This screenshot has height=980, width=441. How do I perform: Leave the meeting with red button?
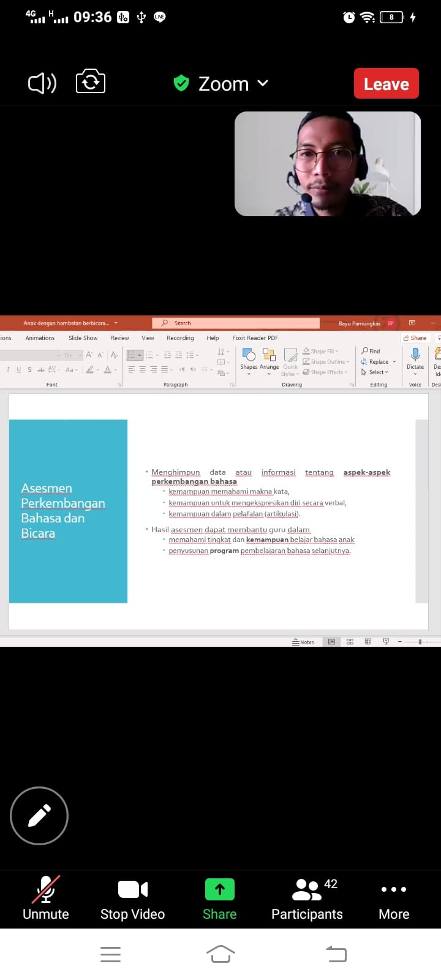(386, 83)
